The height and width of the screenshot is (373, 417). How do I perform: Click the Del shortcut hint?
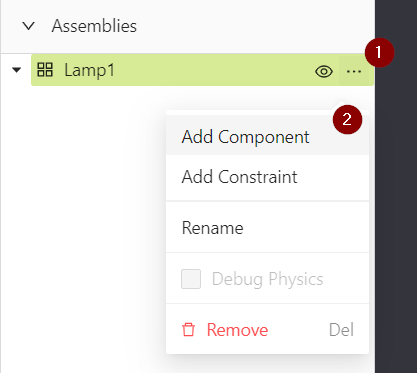tap(341, 330)
